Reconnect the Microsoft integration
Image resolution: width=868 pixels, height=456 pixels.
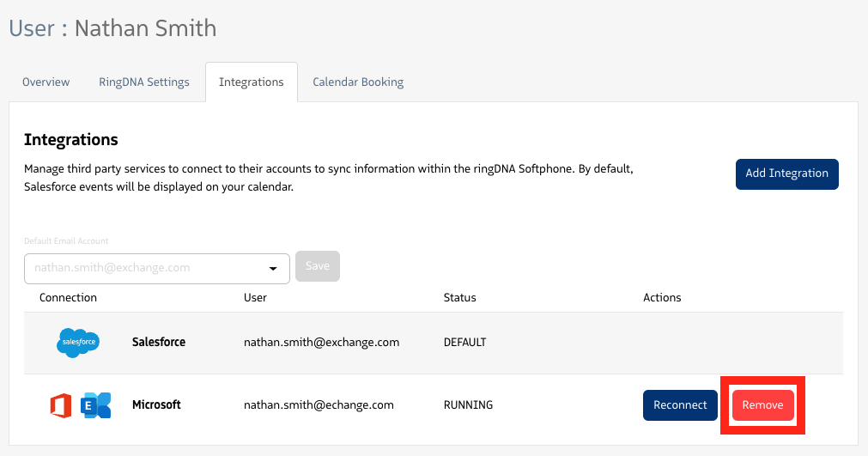click(680, 405)
